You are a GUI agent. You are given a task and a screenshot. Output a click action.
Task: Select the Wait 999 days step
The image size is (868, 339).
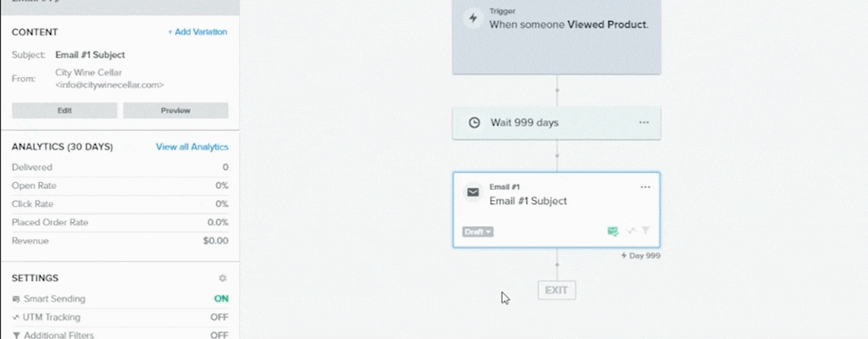(x=556, y=123)
